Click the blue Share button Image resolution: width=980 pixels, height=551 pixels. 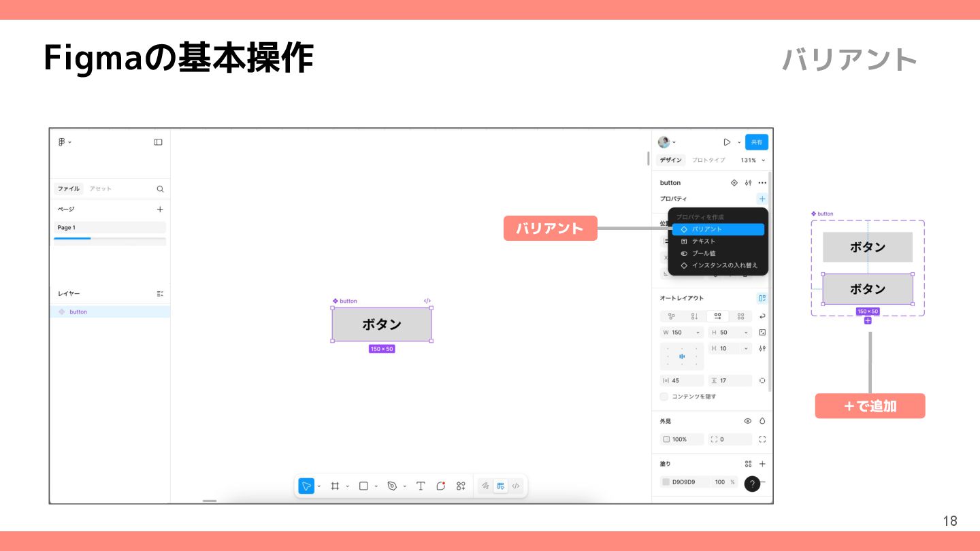tap(757, 142)
